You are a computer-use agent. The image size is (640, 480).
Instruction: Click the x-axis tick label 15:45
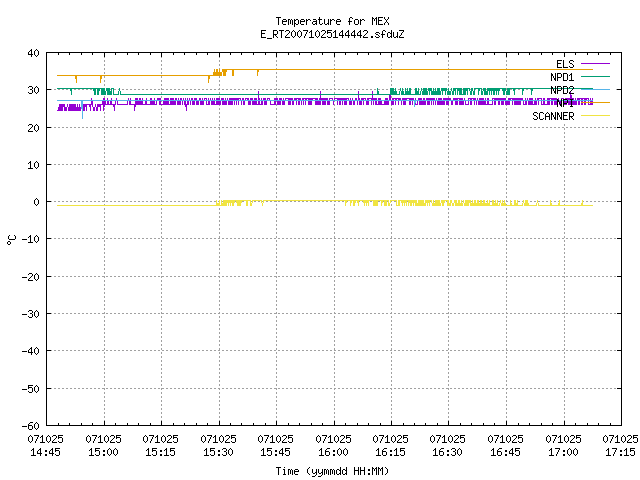click(276, 452)
